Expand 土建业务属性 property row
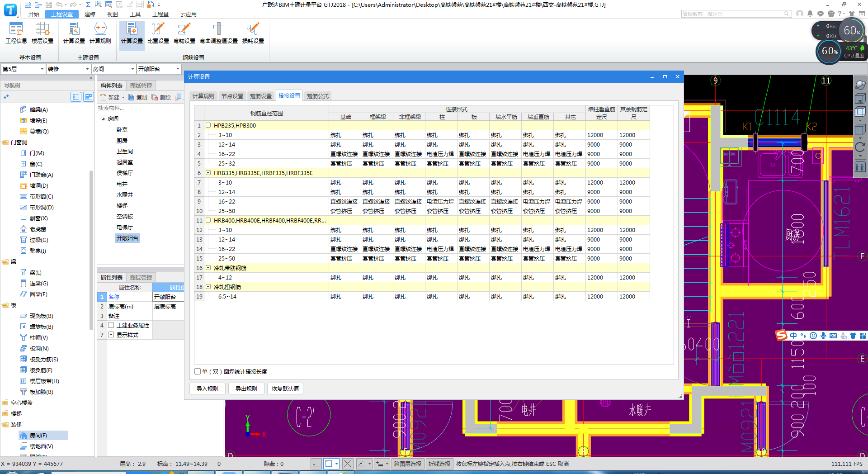This screenshot has height=474, width=868. [111, 325]
